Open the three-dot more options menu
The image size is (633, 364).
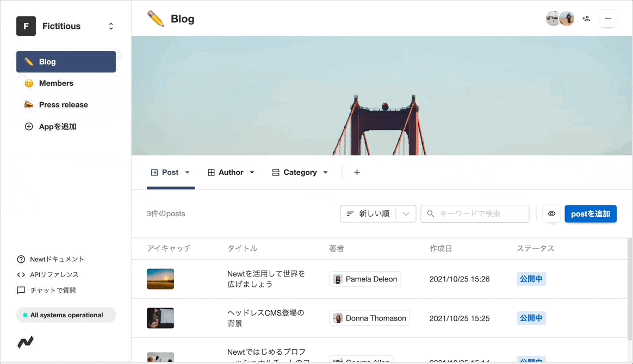click(607, 18)
